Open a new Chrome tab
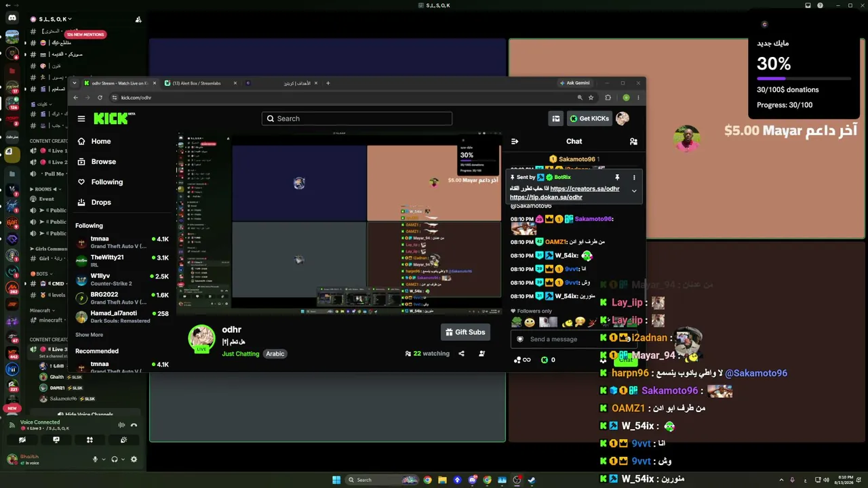 coord(328,83)
